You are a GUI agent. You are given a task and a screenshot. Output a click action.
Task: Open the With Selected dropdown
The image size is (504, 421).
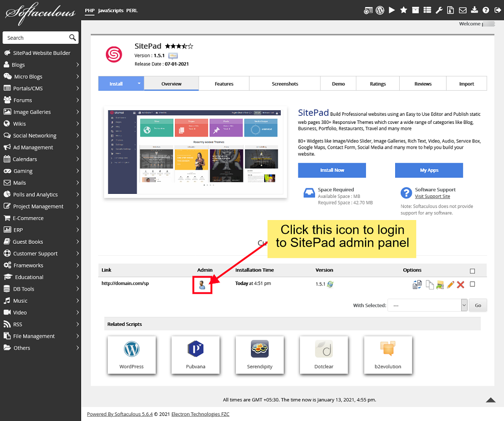coord(427,305)
